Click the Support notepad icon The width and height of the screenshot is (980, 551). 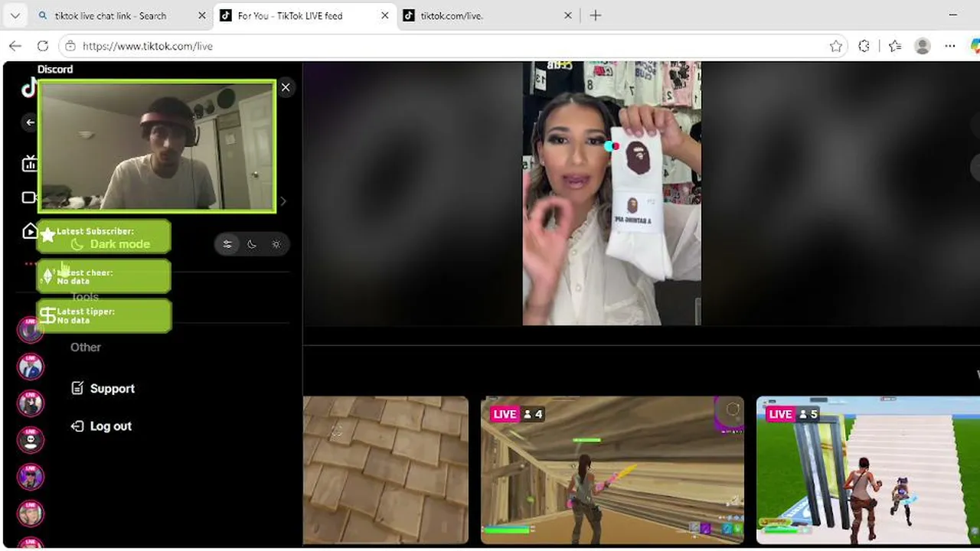pyautogui.click(x=77, y=389)
